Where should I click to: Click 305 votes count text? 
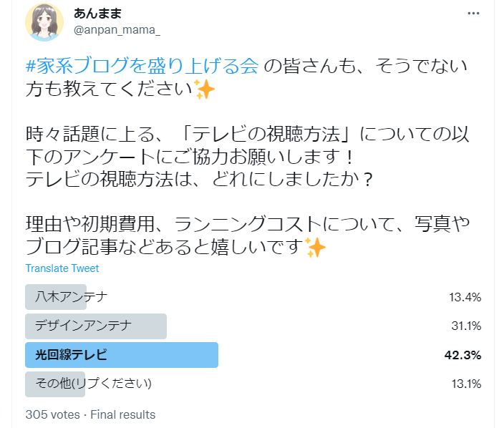click(x=53, y=414)
